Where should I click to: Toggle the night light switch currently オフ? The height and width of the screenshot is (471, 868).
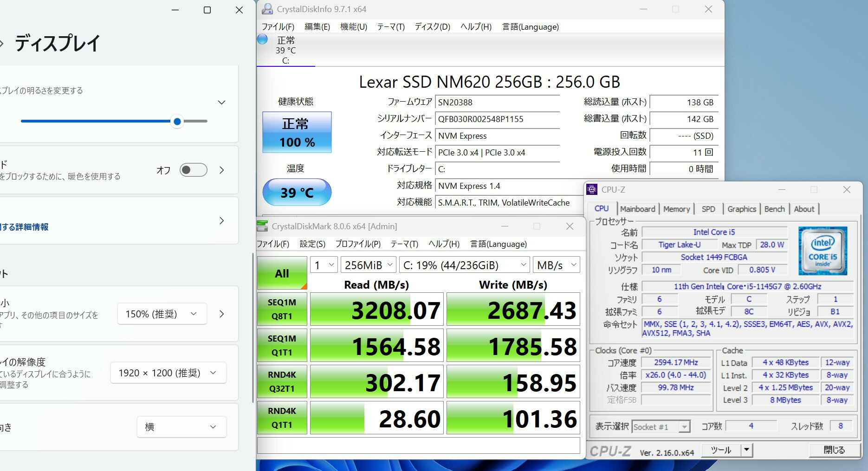tap(193, 170)
